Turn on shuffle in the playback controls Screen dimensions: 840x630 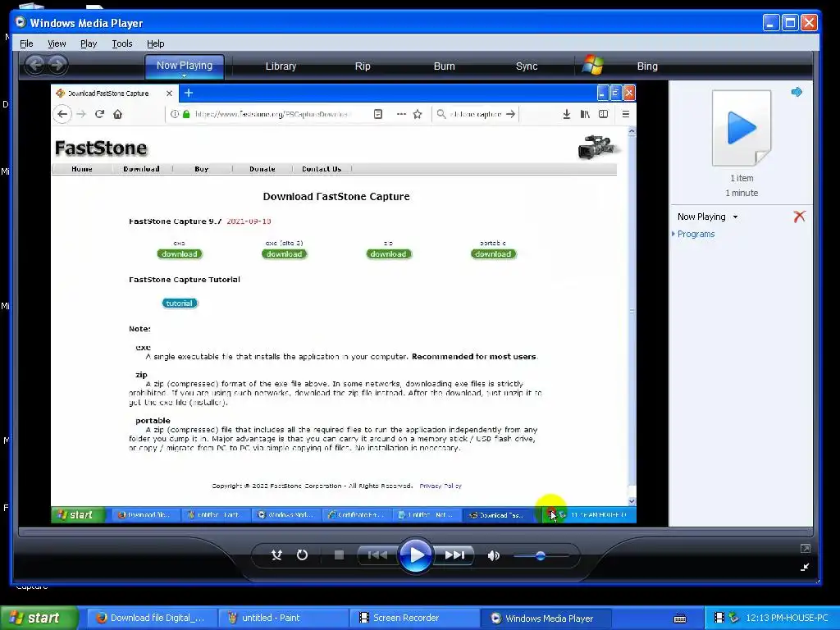point(276,555)
